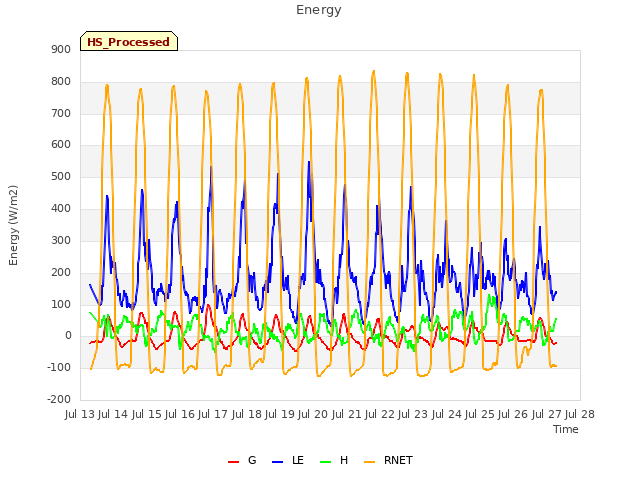
Task: Click the Jul 22 x-axis tick label
Action: [380, 414]
